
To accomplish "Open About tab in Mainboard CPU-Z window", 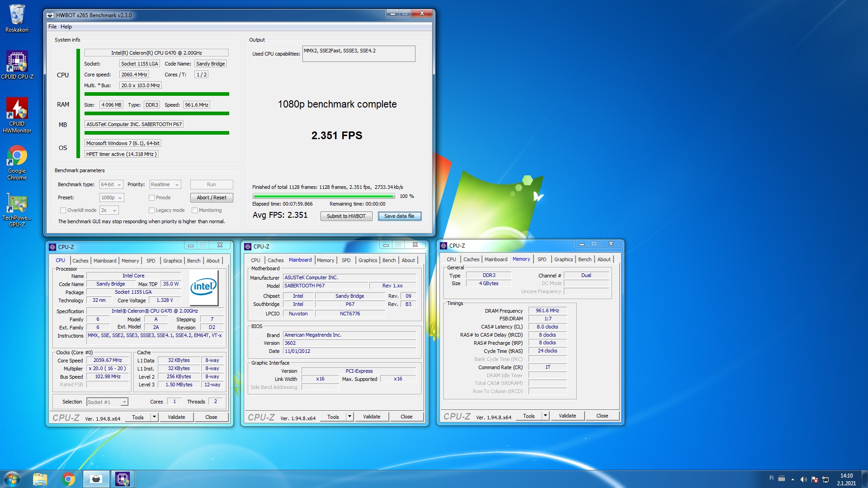I will [x=408, y=260].
